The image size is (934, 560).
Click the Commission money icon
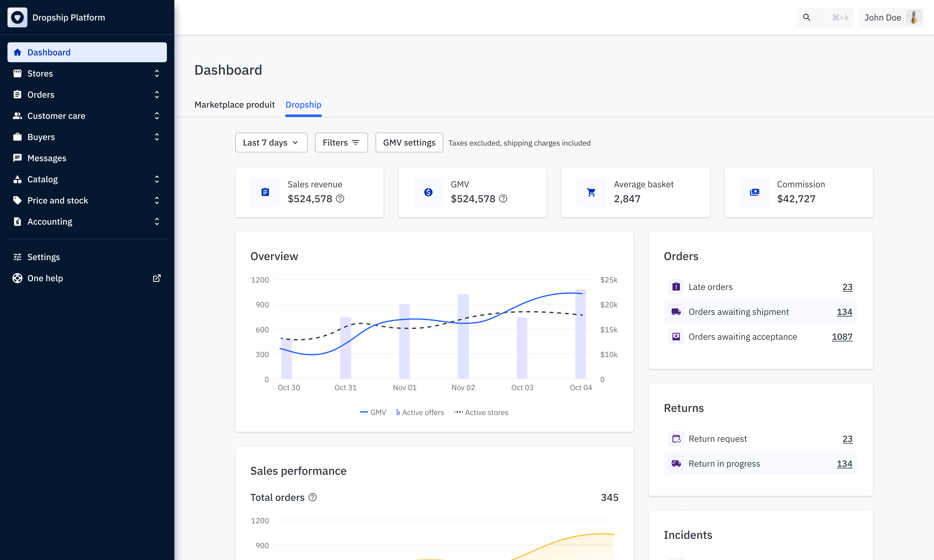pos(755,192)
